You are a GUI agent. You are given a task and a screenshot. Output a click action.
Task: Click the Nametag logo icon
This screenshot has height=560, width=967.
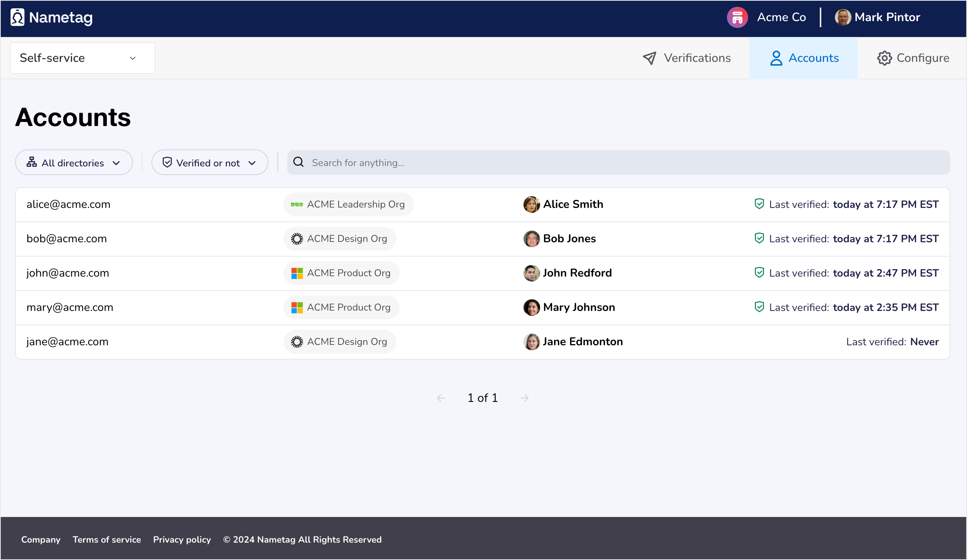17,17
